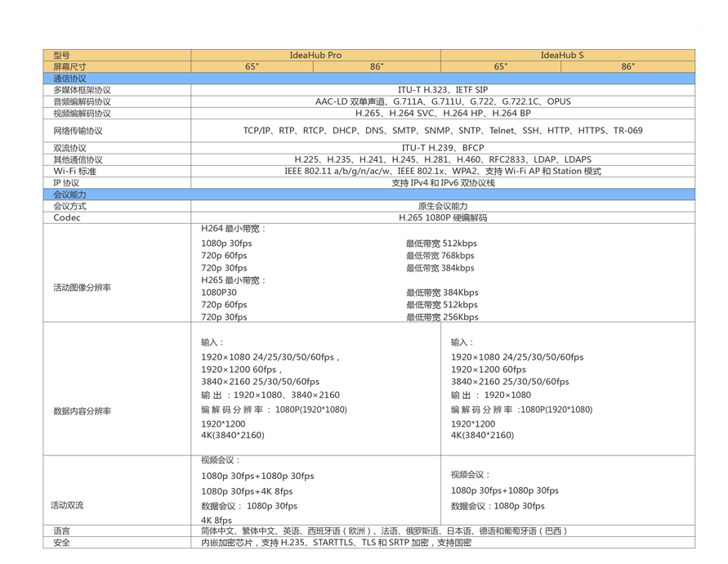This screenshot has height=564, width=728.
Task: Select the 'TCP/IP、RTP、RTCP' protocol list
Action: tap(443, 131)
